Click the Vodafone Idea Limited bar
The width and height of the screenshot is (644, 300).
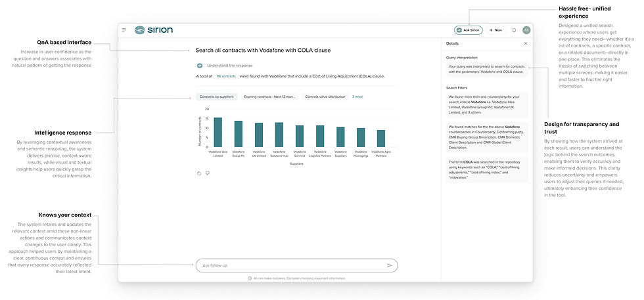click(218, 132)
